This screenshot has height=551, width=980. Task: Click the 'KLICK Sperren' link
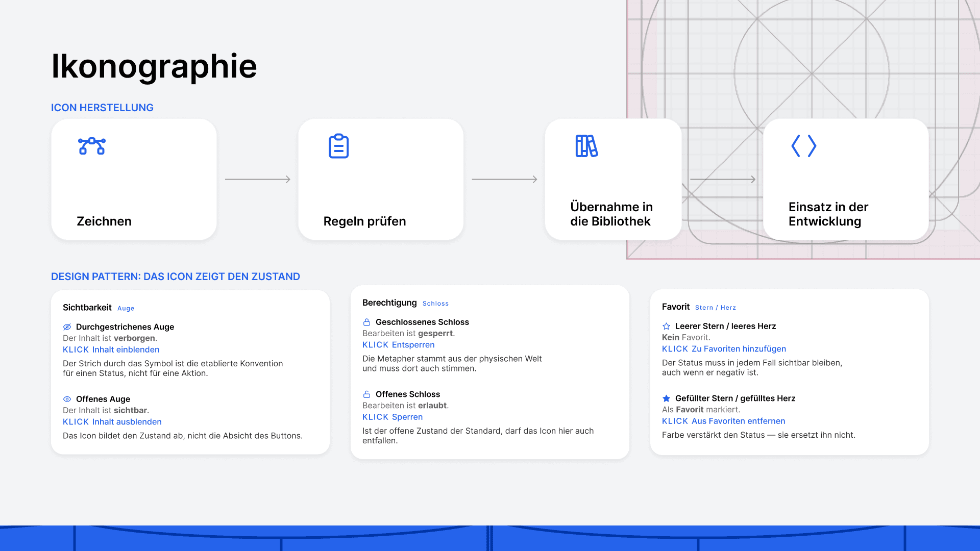393,417
